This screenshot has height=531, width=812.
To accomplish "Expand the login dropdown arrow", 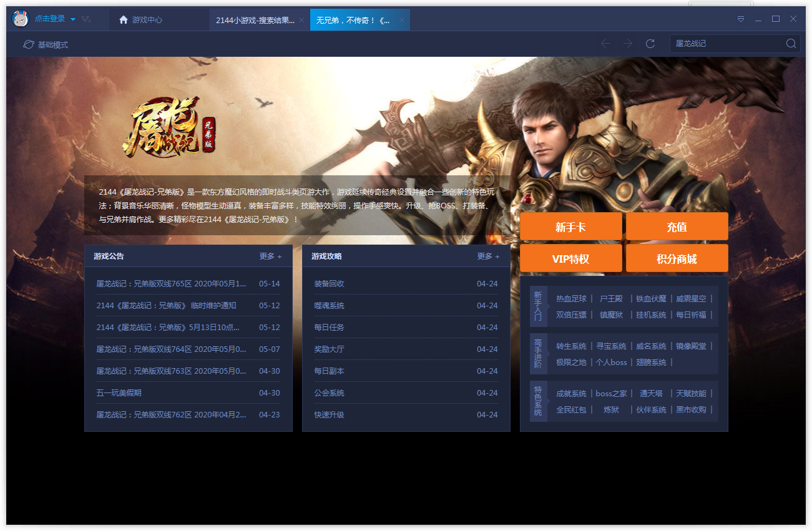I will click(x=73, y=19).
